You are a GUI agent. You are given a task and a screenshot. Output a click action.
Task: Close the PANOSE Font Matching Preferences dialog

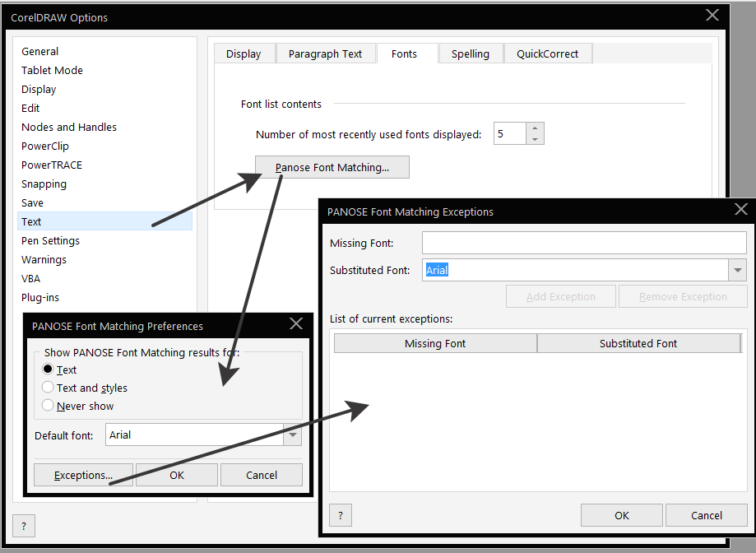296,324
